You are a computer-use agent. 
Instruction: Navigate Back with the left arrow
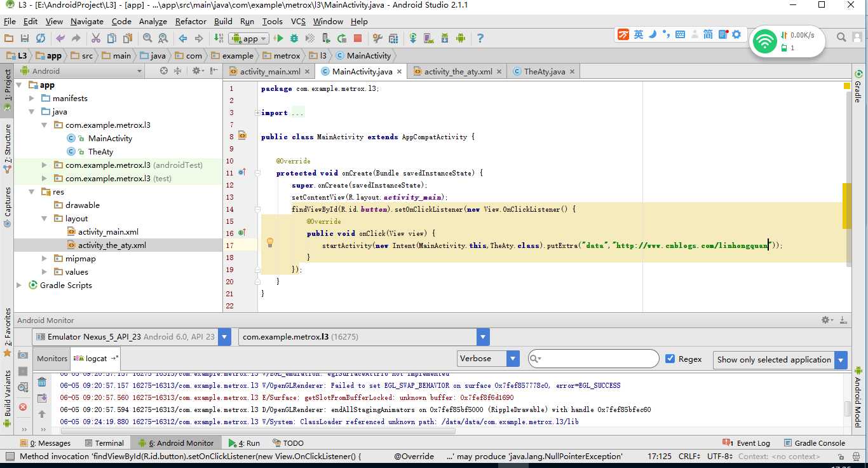tap(183, 38)
